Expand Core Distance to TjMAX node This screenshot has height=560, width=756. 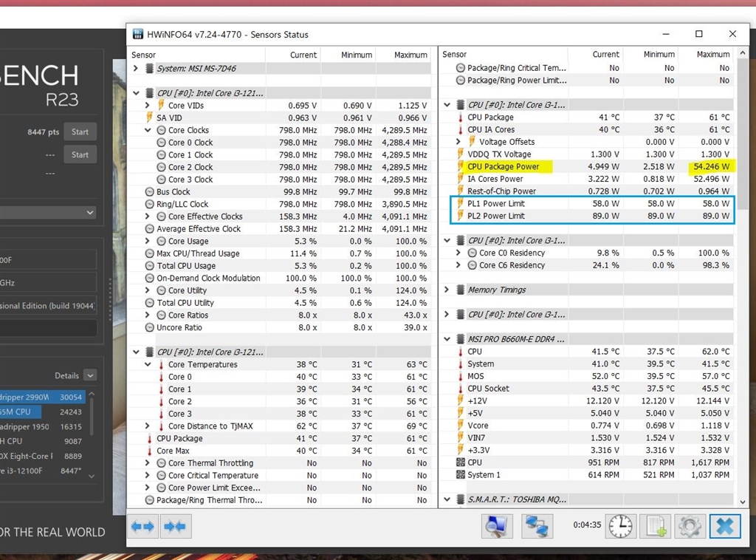click(x=148, y=426)
